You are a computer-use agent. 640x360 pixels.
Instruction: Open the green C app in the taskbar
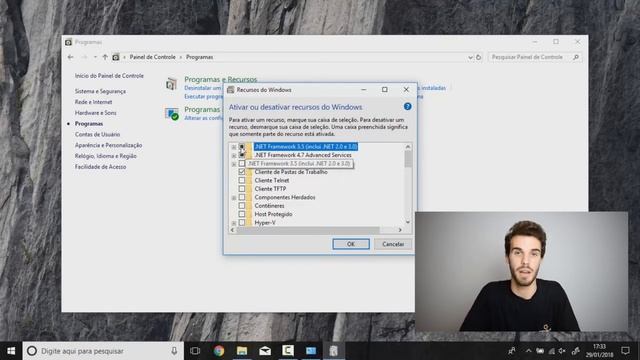(x=288, y=351)
